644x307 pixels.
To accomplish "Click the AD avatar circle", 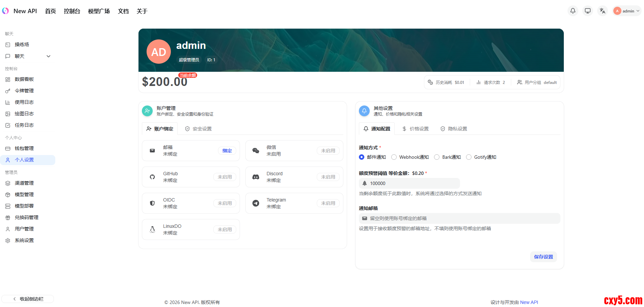I will [x=158, y=52].
